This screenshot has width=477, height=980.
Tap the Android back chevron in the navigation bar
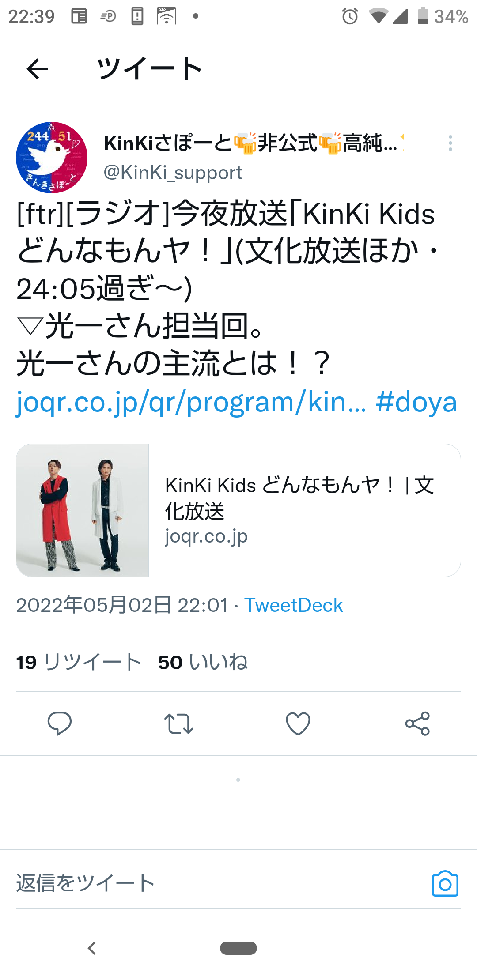click(x=92, y=948)
